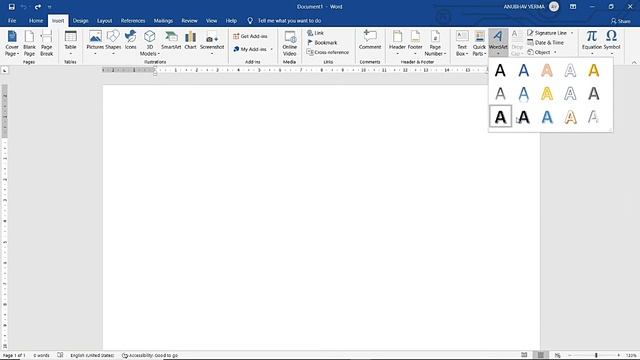The width and height of the screenshot is (640, 360).
Task: Redo using the quick access arrow
Action: (x=38, y=7)
